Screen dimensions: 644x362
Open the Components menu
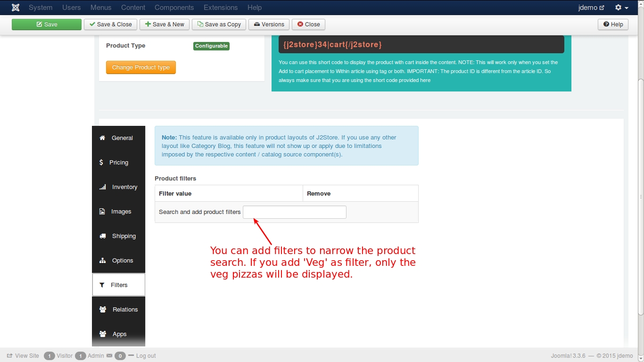click(x=174, y=8)
